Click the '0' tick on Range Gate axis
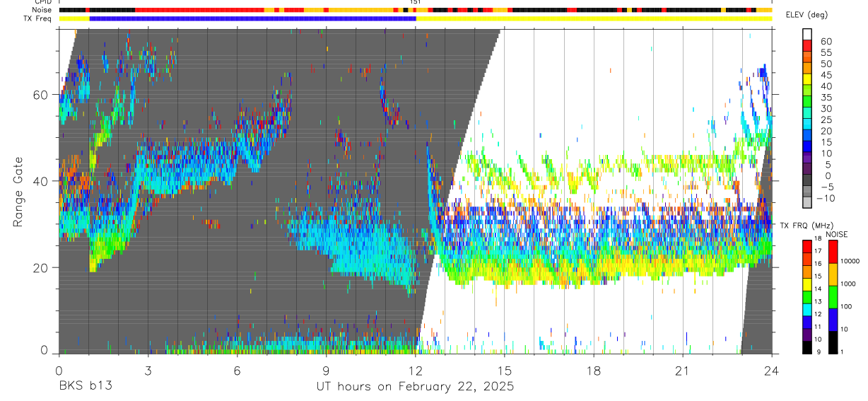868x401 pixels. (x=45, y=351)
